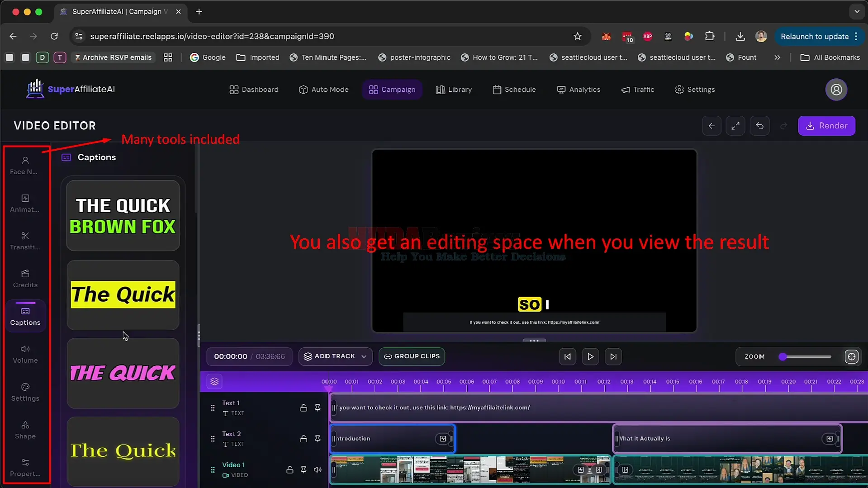This screenshot has width=868, height=488.
Task: Mute the Video 1 track audio
Action: tap(318, 469)
